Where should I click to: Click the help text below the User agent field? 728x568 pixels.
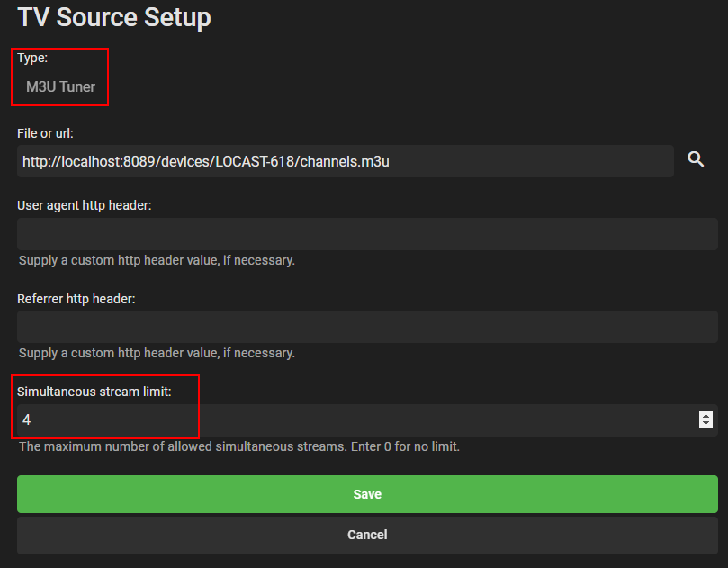point(157,260)
